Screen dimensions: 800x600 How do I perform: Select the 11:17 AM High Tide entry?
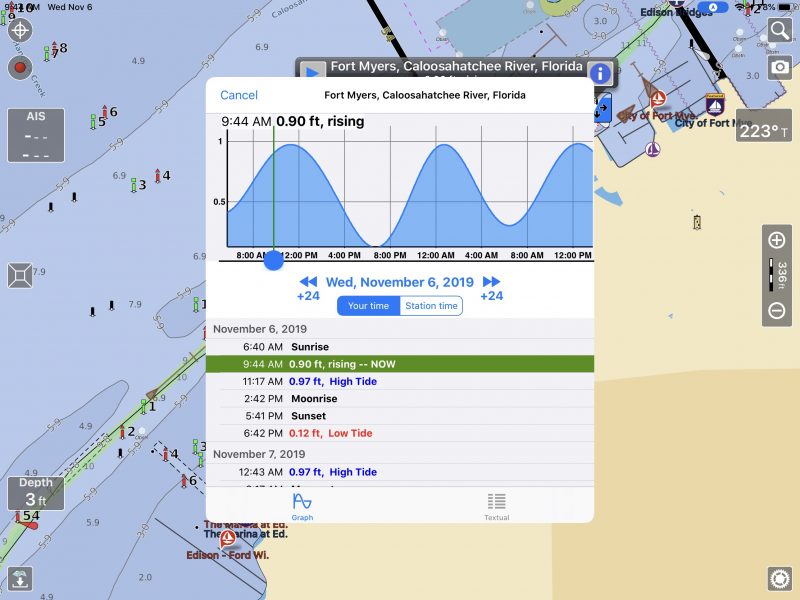pyautogui.click(x=400, y=382)
